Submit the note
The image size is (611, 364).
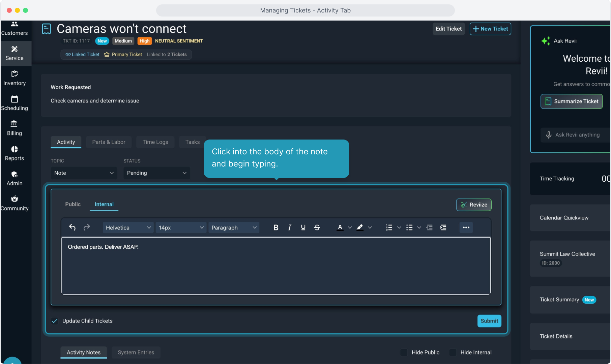(x=489, y=321)
